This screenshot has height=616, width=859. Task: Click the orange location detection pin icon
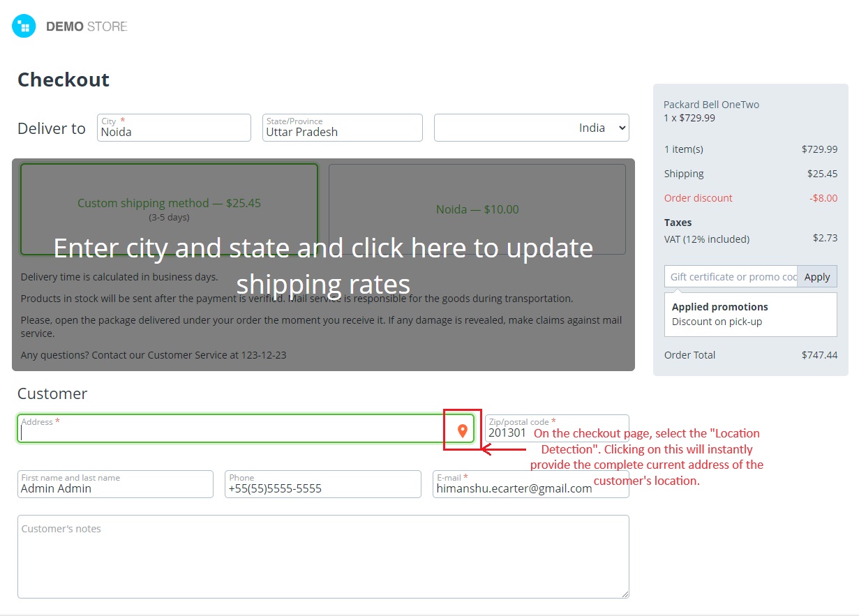click(x=462, y=431)
